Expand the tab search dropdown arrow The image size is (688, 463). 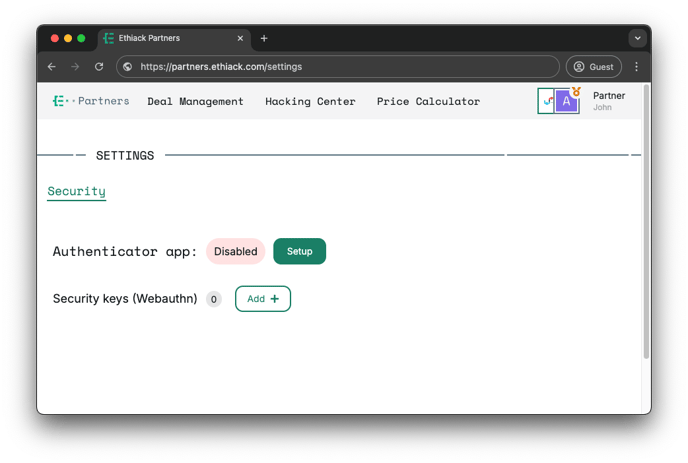pyautogui.click(x=638, y=38)
